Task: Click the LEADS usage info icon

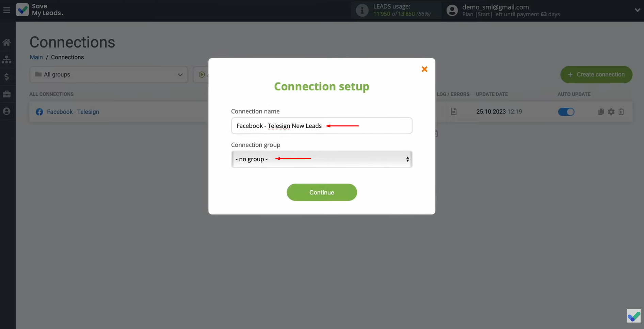Action: (x=362, y=11)
